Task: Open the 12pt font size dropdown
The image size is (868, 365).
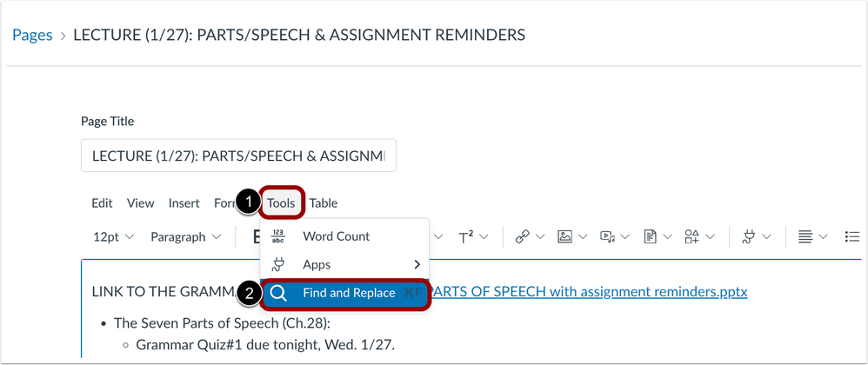Action: (113, 236)
